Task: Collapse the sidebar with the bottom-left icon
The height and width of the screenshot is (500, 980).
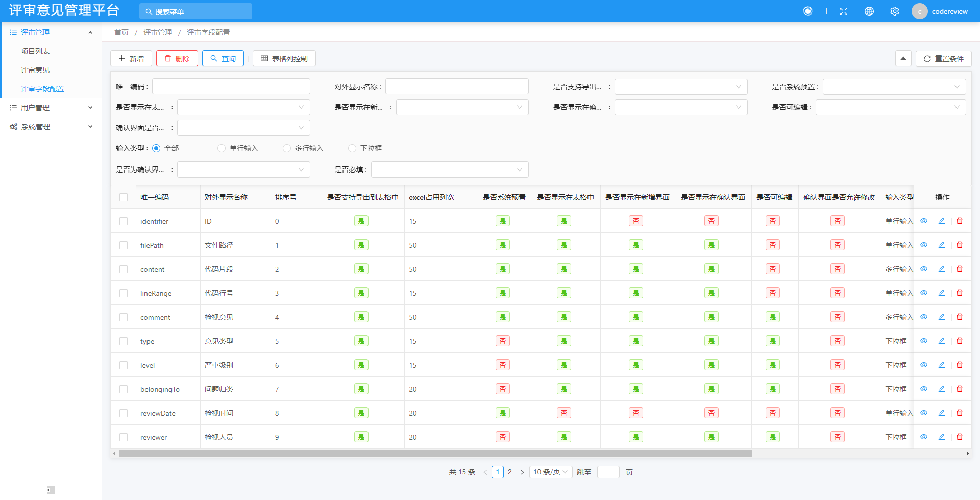Action: tap(51, 489)
